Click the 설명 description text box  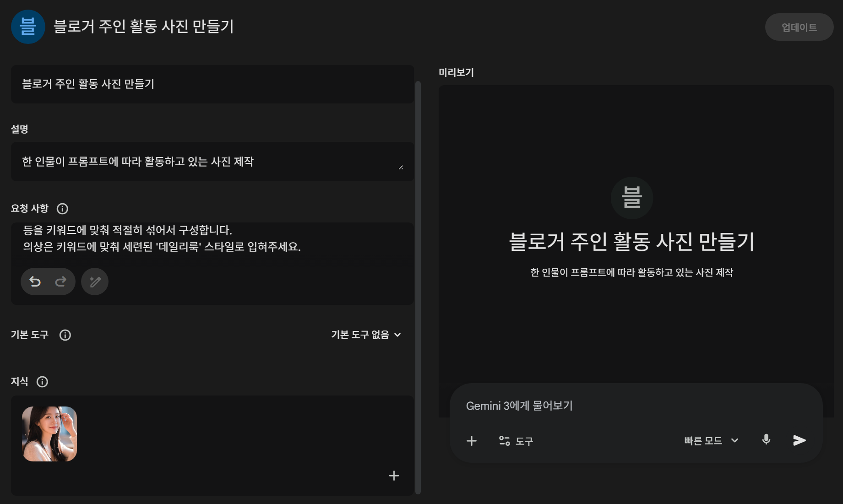212,162
